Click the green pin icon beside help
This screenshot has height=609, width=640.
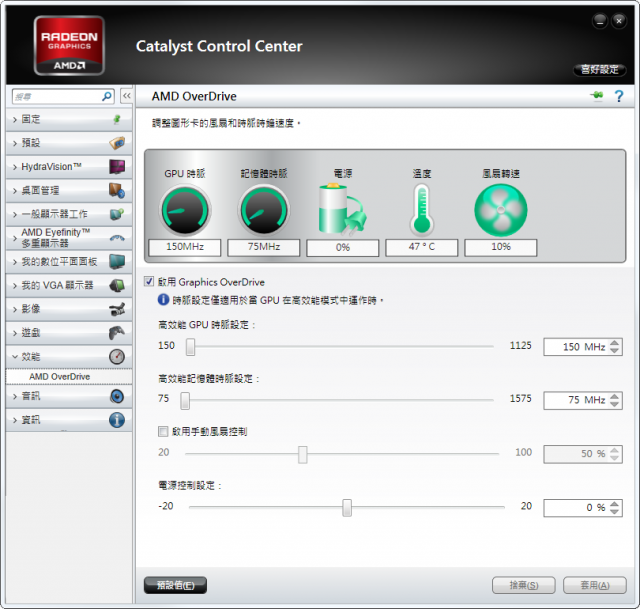tap(597, 96)
